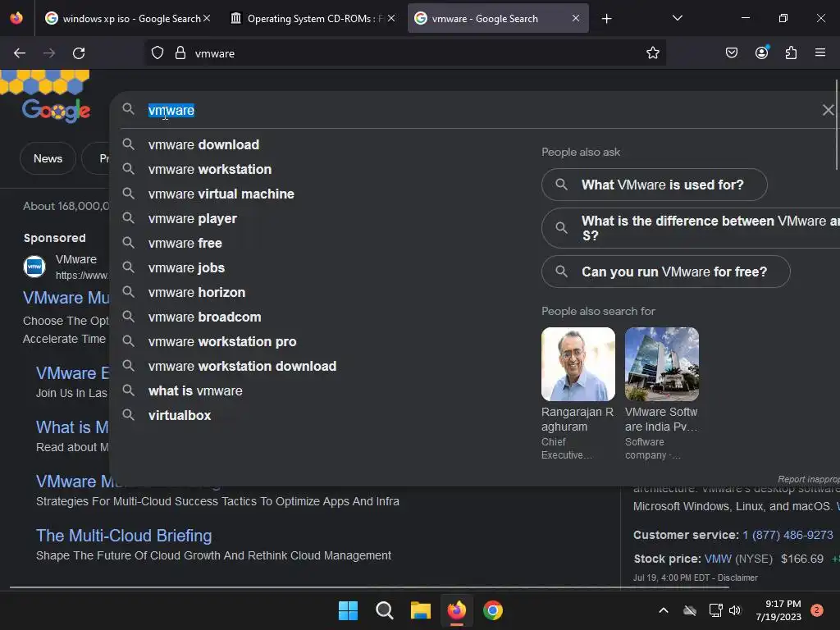Click the Firefox address bar

(x=404, y=53)
